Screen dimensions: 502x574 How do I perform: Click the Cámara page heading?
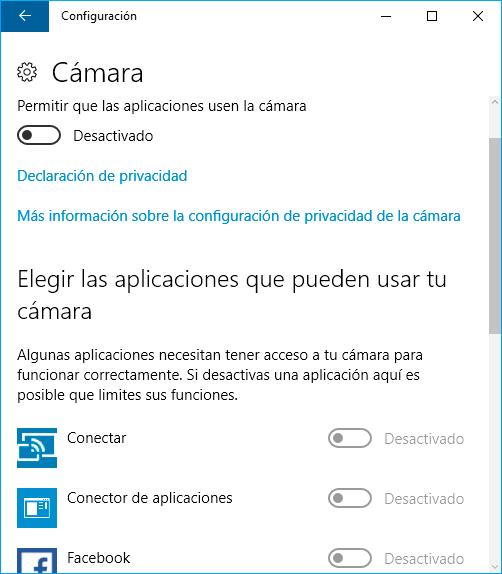[97, 72]
